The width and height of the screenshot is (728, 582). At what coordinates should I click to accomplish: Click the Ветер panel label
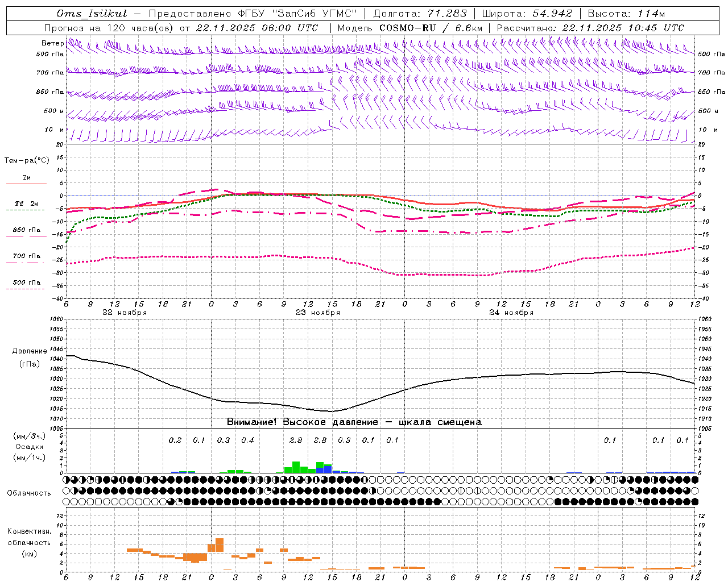click(52, 43)
